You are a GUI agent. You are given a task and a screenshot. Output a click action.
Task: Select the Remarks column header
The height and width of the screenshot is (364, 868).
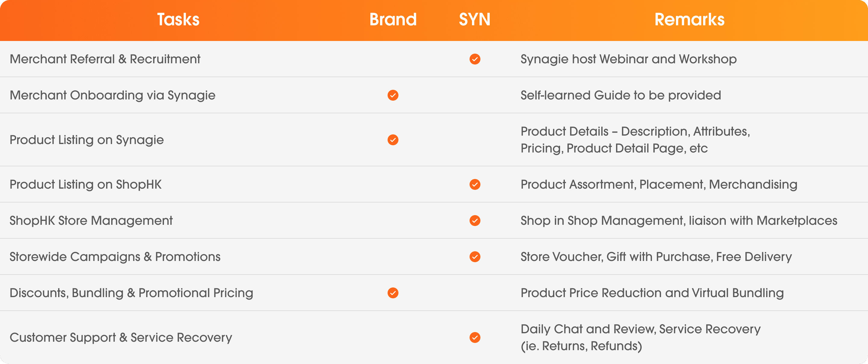pos(689,20)
